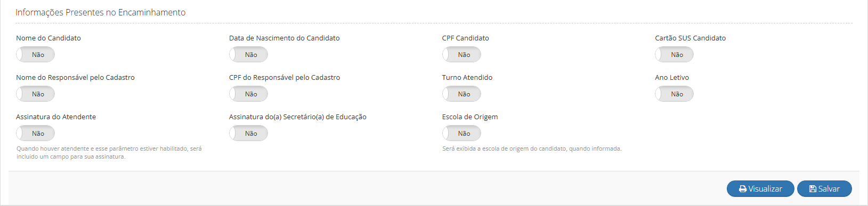
Task: Toggle Assinatura do Atendente switch
Action: 35,133
